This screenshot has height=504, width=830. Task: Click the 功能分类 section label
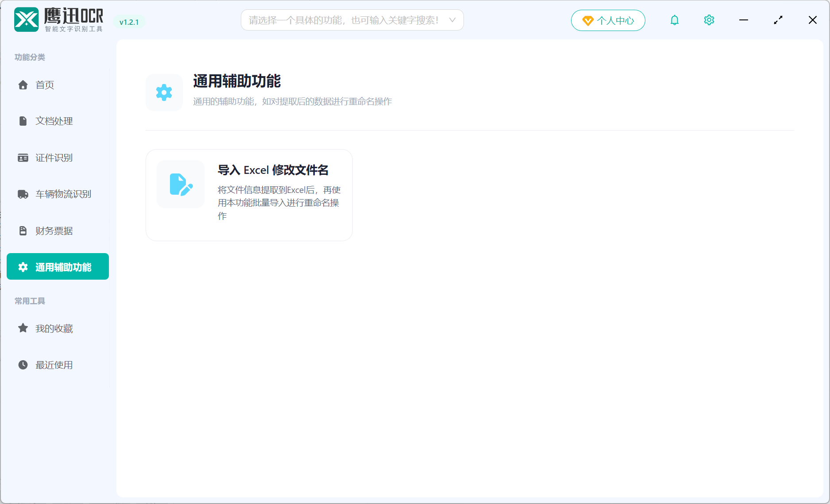(30, 58)
